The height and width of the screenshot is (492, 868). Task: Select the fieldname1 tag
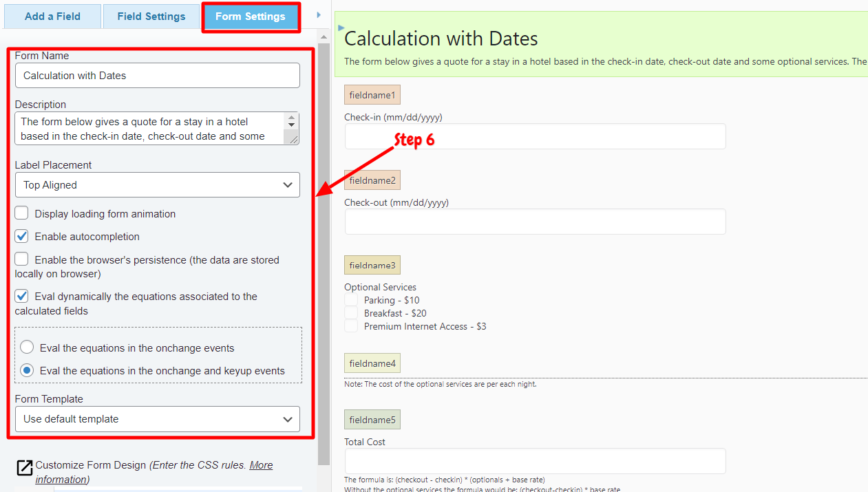(372, 95)
